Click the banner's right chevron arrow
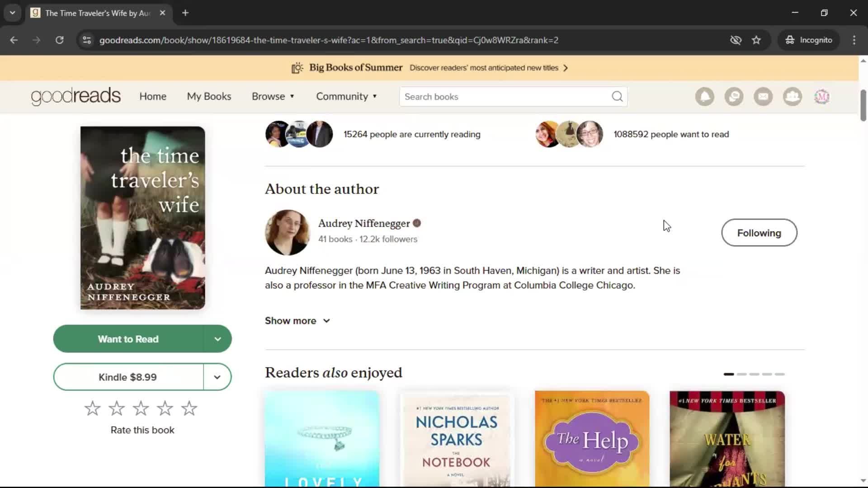 pos(566,68)
